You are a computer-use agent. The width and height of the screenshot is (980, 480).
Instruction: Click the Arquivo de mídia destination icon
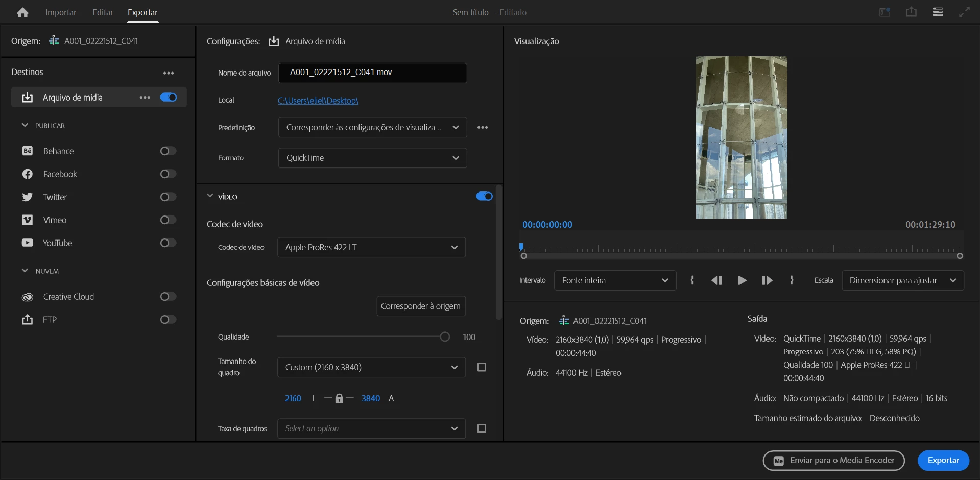(x=28, y=98)
